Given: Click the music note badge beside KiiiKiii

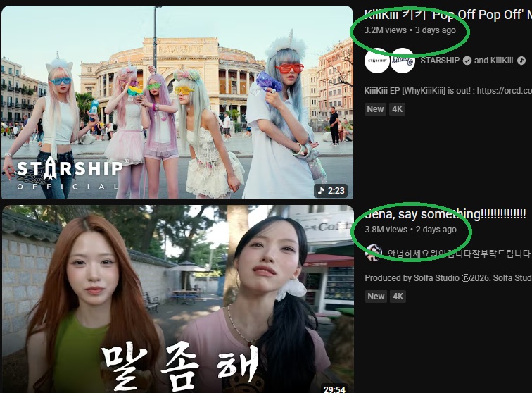Looking at the screenshot, I should click(x=521, y=61).
